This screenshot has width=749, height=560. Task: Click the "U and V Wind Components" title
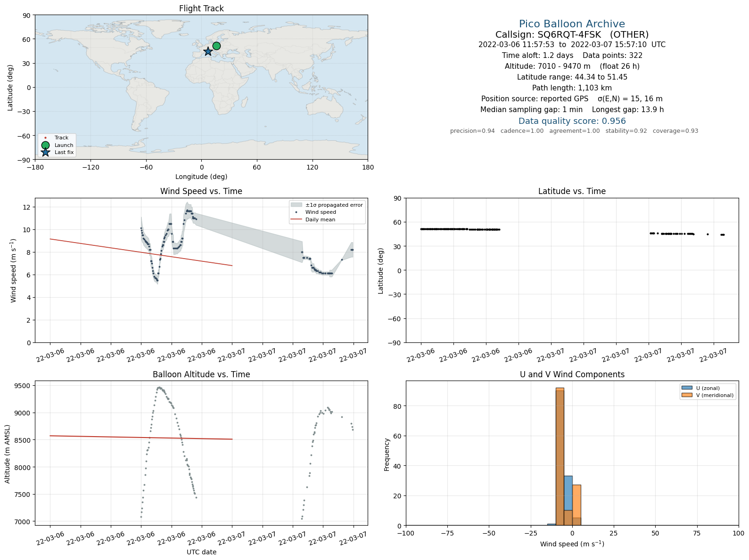click(x=572, y=374)
